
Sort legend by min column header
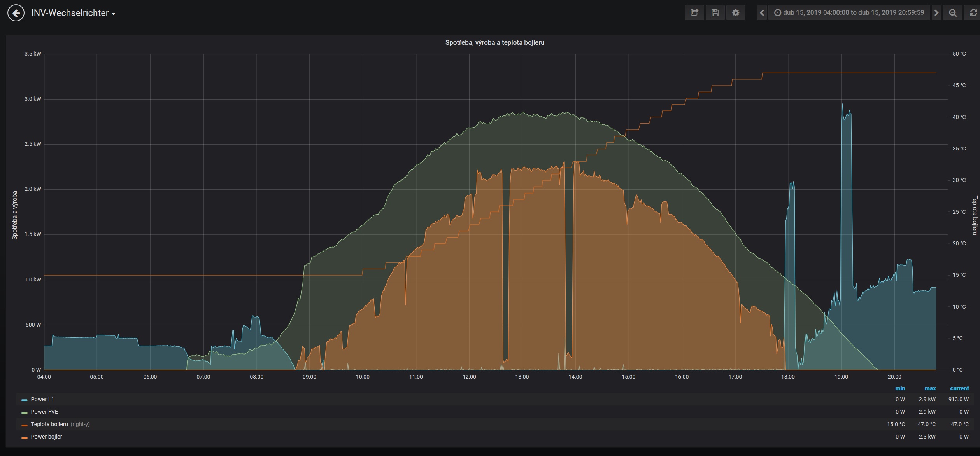point(900,388)
